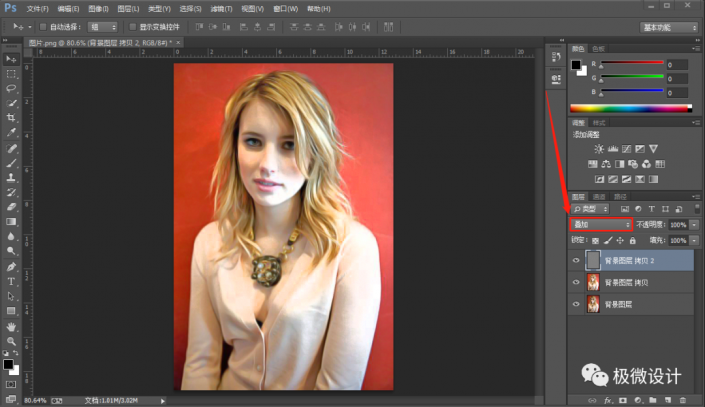This screenshot has width=705, height=407.
Task: Select the Rectangular Marquee tool
Action: pos(11,74)
